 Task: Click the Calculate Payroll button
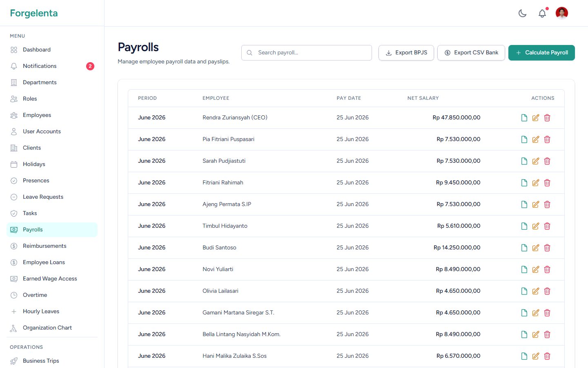tap(541, 53)
